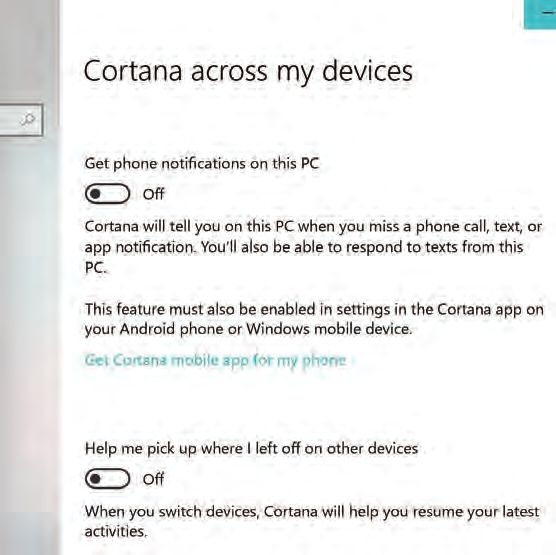This screenshot has width=556, height=555.
Task: Click the dark knob of the phone notifications switch
Action: (95, 194)
